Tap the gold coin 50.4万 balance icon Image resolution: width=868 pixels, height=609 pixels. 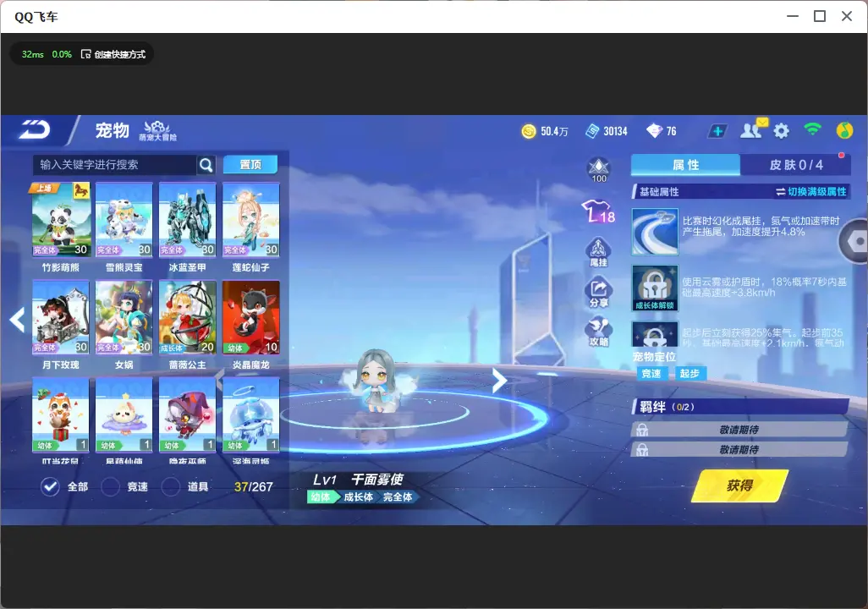click(x=529, y=131)
